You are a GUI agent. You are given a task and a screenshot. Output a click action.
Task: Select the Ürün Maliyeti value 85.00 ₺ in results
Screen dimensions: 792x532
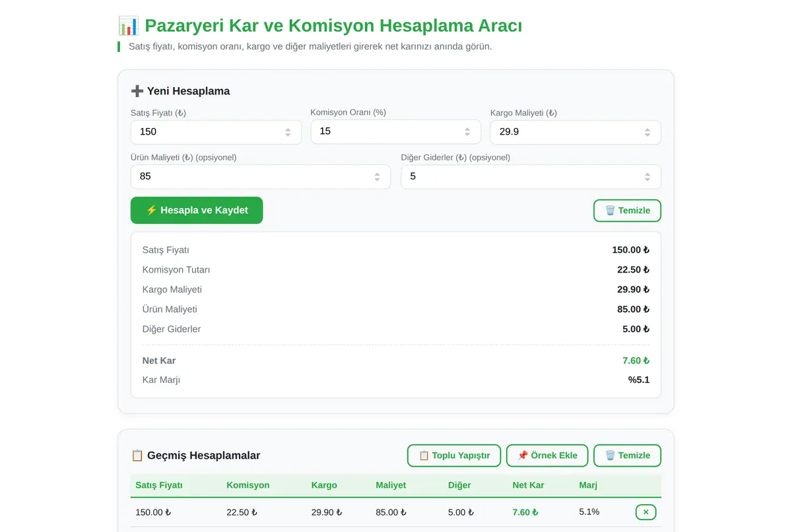tap(634, 310)
